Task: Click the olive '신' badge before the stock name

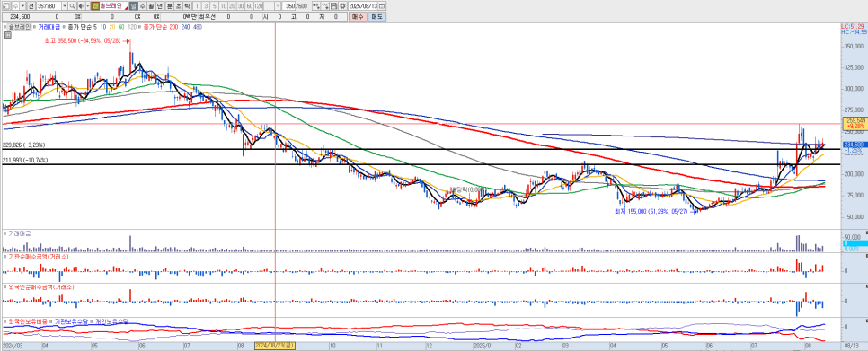Action: pyautogui.click(x=95, y=5)
